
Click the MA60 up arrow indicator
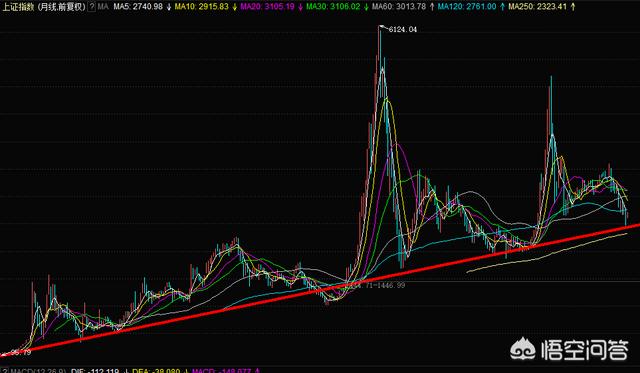pyautogui.click(x=432, y=7)
